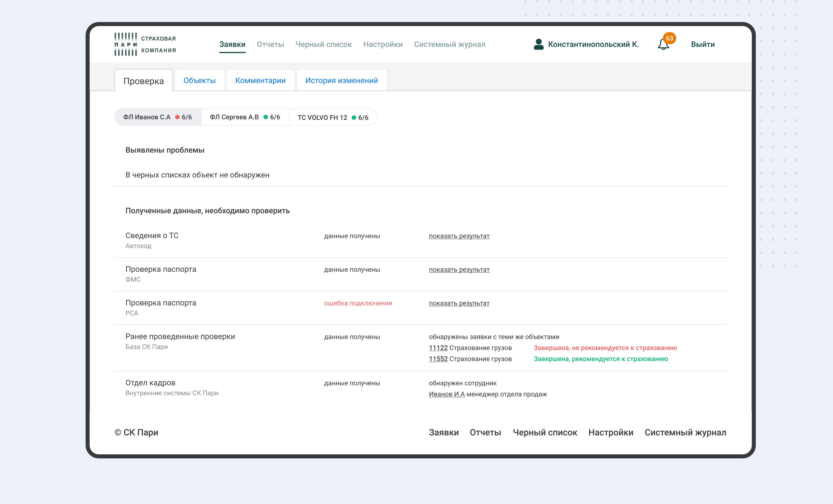The width and height of the screenshot is (833, 504).
Task: Open Системный журнал in top navigation
Action: pos(450,44)
